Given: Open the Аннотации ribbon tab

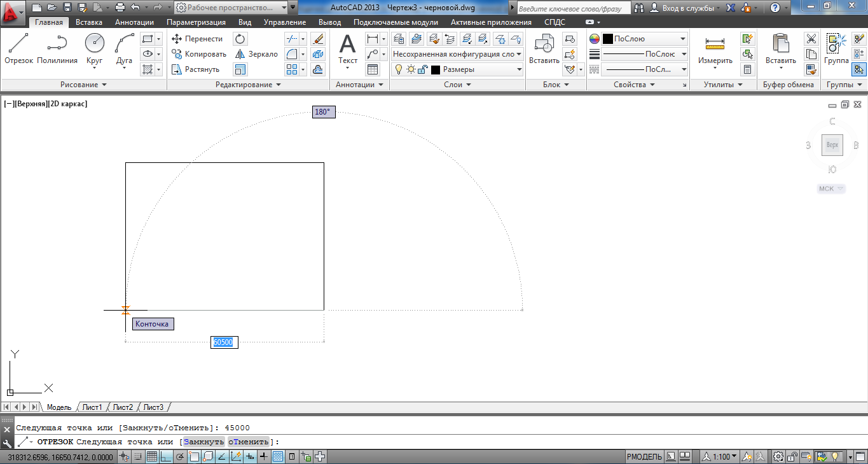Looking at the screenshot, I should pos(134,22).
